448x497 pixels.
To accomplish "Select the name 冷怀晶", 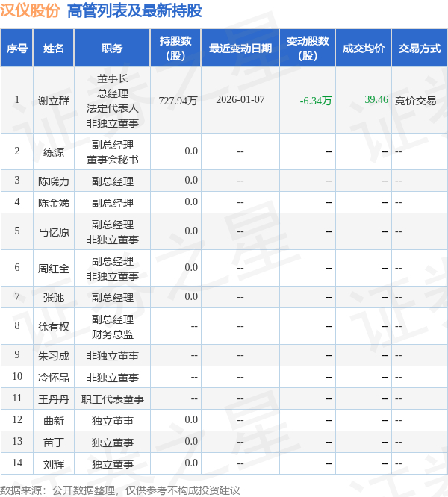I will [54, 377].
